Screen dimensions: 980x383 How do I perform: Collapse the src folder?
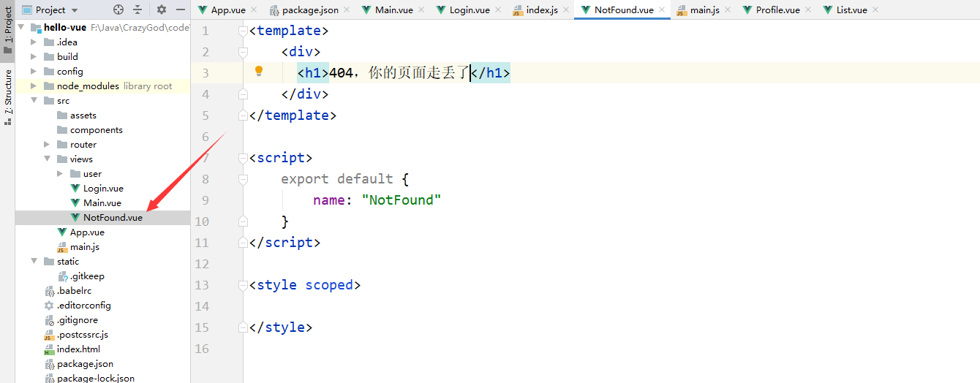[34, 100]
